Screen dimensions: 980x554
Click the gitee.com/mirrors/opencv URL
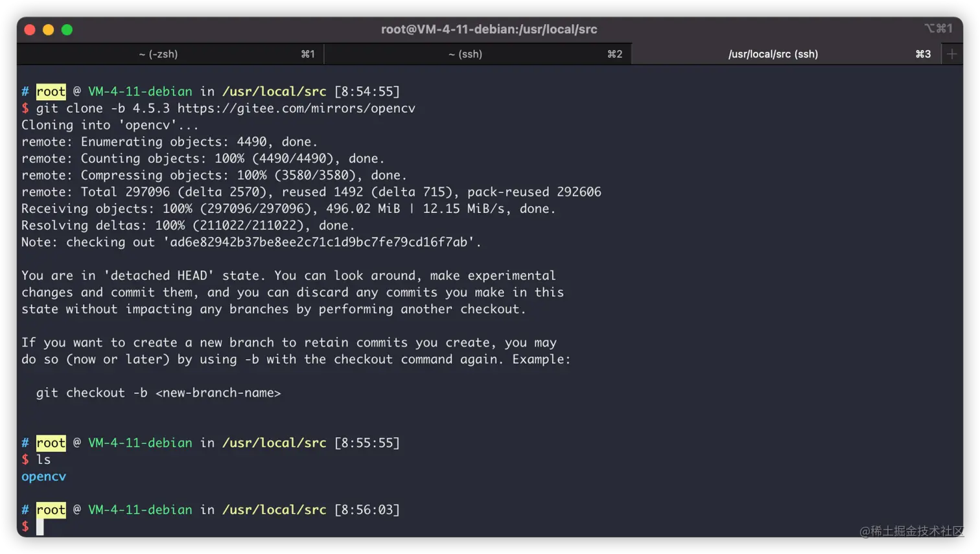296,108
